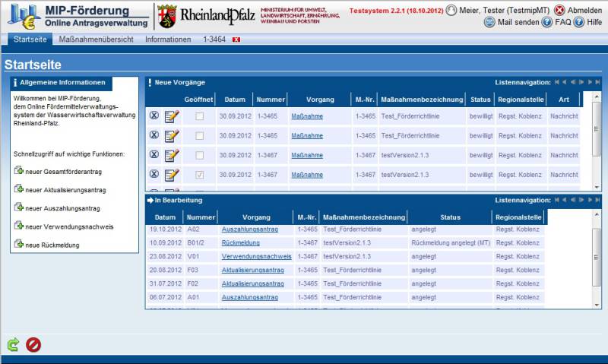Screen dimensions: 608x364
Task: Click Art column header in Neue Vorgänge
Action: pos(563,100)
